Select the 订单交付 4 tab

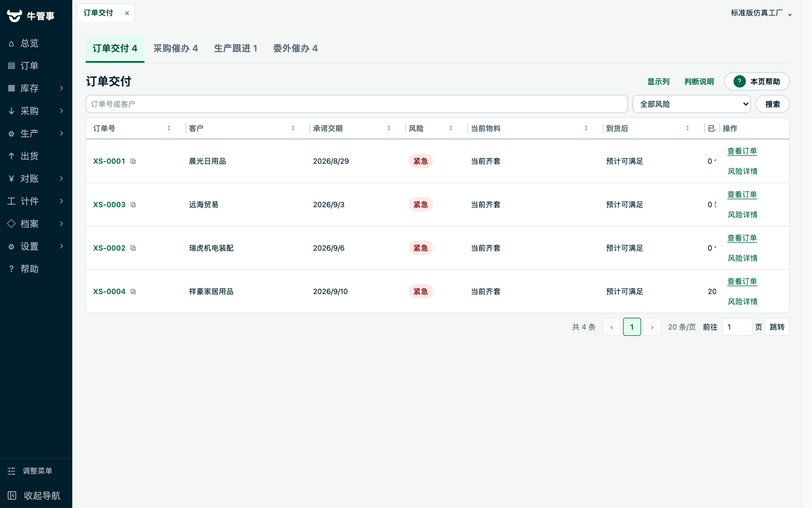[x=115, y=49]
